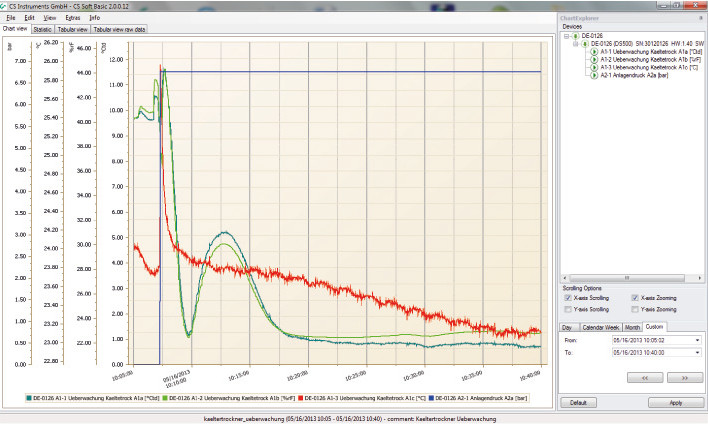Toggle the X-axis Scrolling checkbox
Screen dimensions: 708x425
[567, 298]
